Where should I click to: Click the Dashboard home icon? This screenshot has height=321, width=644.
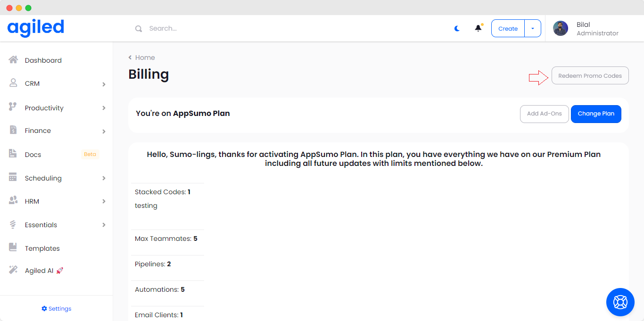[x=13, y=60]
